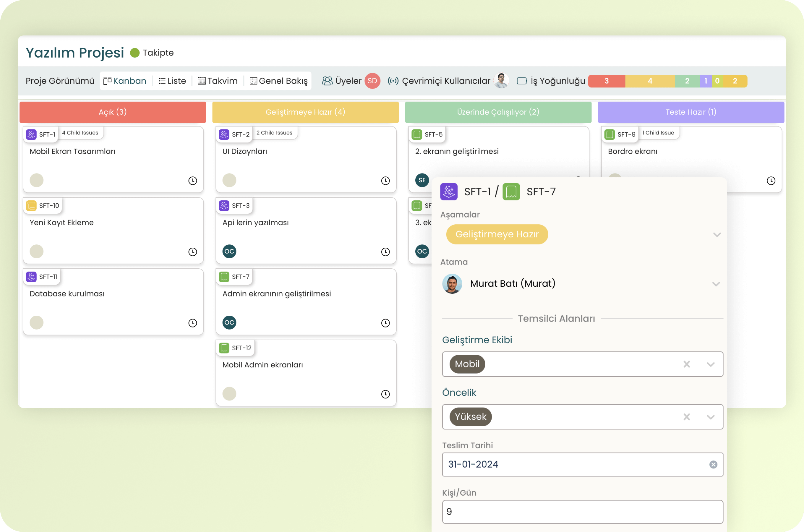Viewport: 804px width, 532px height.
Task: Expand the Atama assignee dropdown
Action: pos(716,284)
